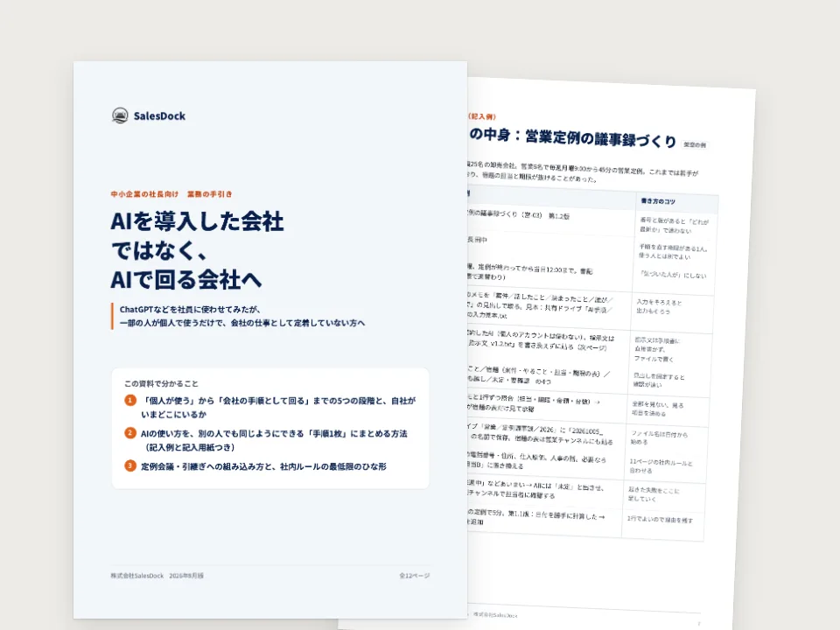This screenshot has width=840, height=630.
Task: Click item text about 手順1枚 にまとめる方法
Action: point(274,440)
